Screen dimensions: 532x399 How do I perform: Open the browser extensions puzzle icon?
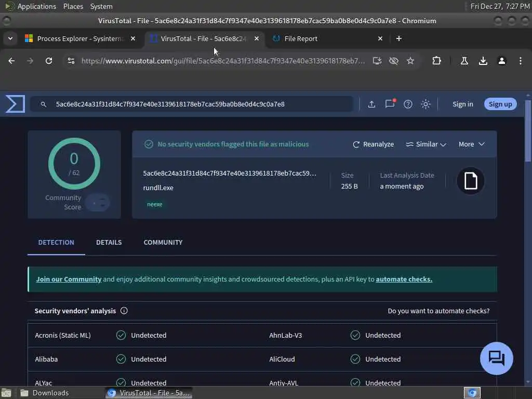(436, 61)
